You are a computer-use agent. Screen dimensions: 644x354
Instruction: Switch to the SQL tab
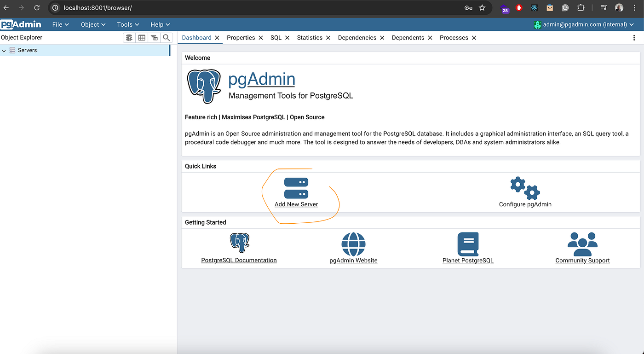[276, 38]
